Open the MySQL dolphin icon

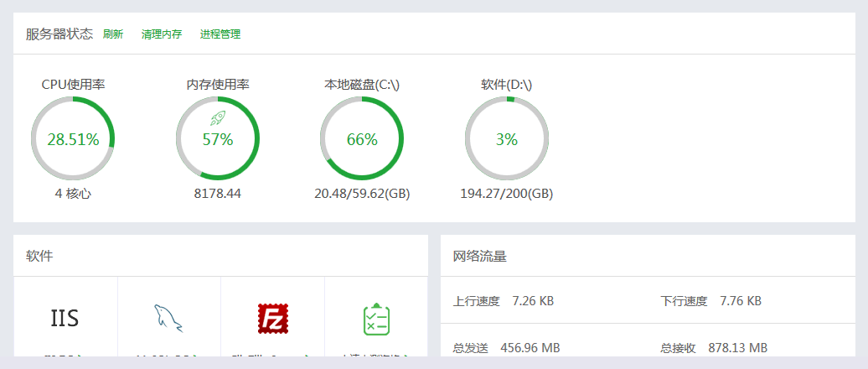[x=168, y=318]
